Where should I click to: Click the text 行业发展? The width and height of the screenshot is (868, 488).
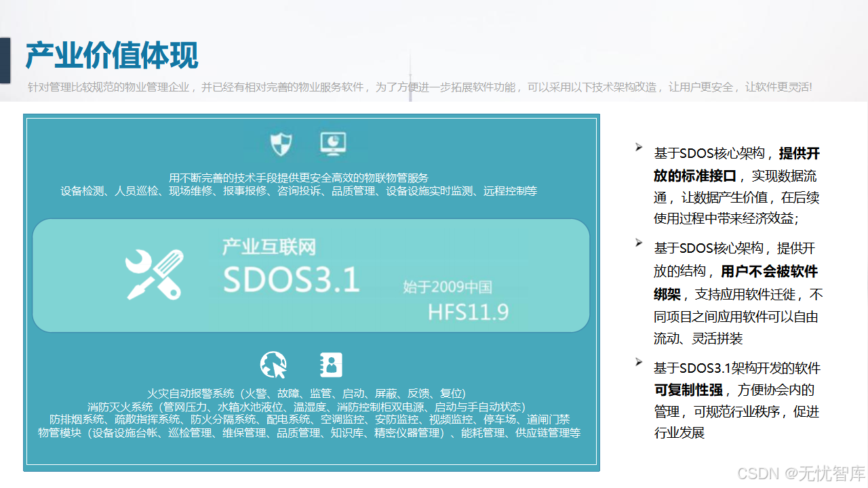click(679, 432)
